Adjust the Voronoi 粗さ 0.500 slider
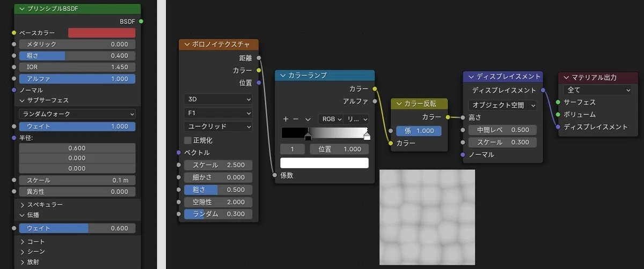The image size is (644, 269). [218, 190]
